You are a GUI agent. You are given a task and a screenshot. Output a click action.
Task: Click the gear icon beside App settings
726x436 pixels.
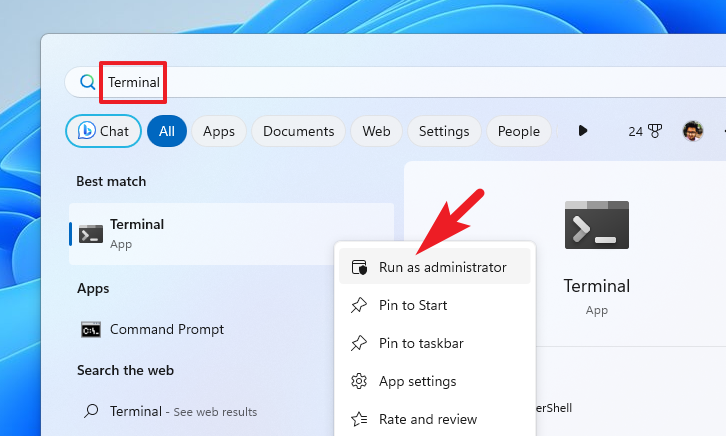click(x=359, y=381)
